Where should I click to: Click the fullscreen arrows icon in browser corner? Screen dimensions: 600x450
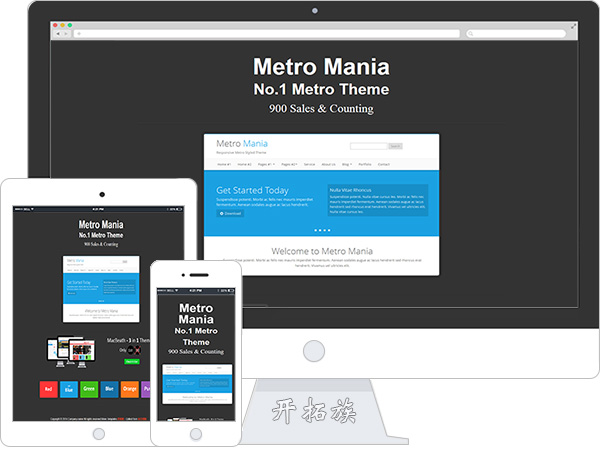click(573, 26)
